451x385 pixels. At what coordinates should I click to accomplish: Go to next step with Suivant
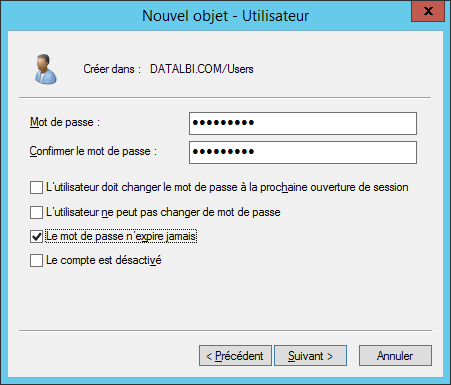click(310, 356)
